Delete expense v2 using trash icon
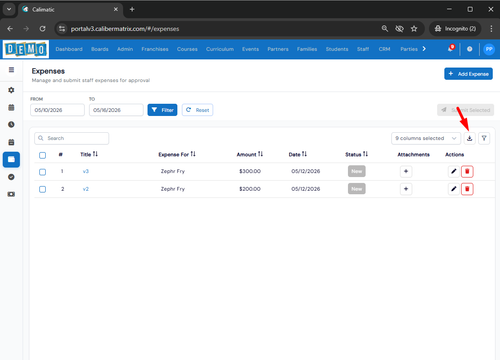 click(x=467, y=189)
